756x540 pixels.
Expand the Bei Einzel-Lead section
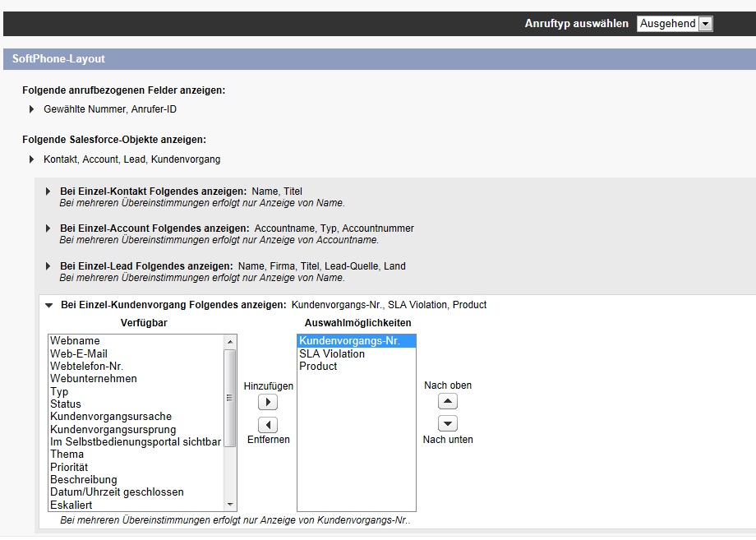tap(48, 266)
